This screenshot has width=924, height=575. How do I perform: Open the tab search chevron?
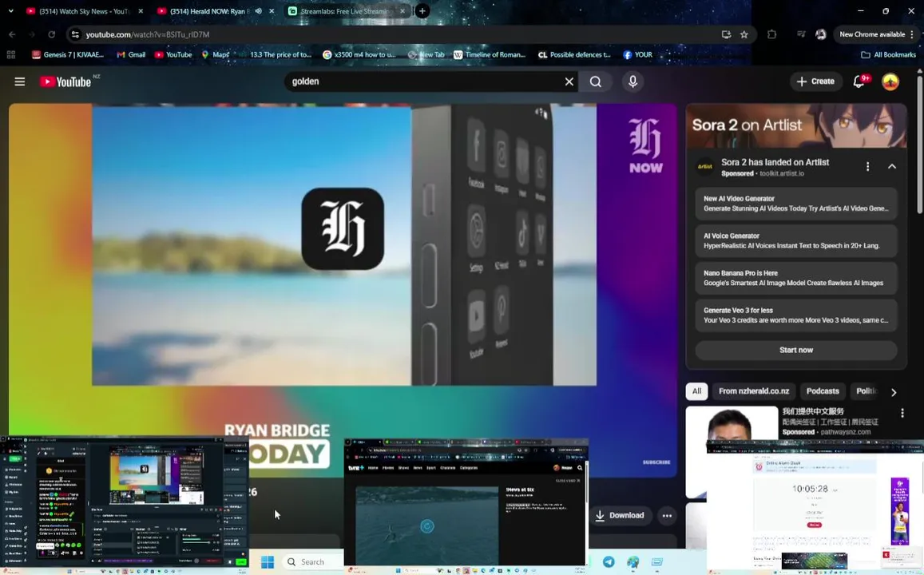pos(10,10)
